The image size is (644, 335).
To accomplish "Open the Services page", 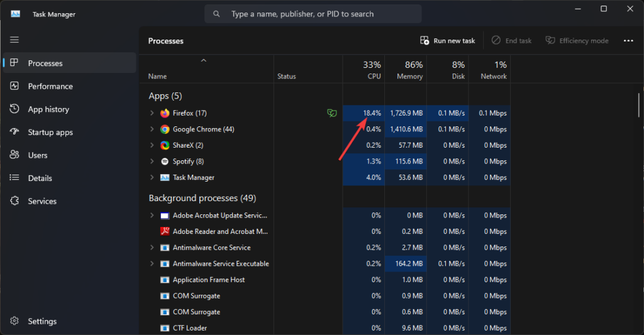I will point(69,201).
